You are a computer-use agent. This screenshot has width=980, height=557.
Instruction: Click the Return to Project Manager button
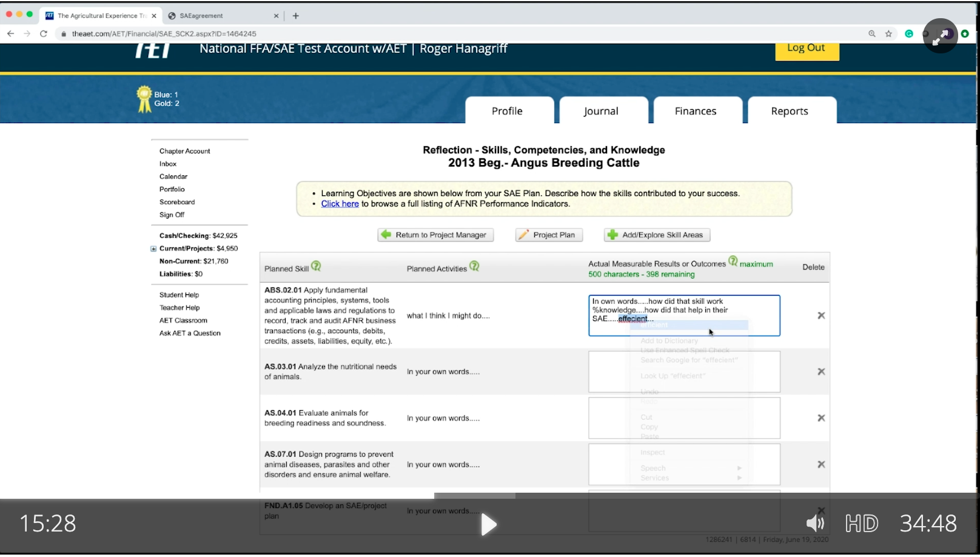(435, 235)
